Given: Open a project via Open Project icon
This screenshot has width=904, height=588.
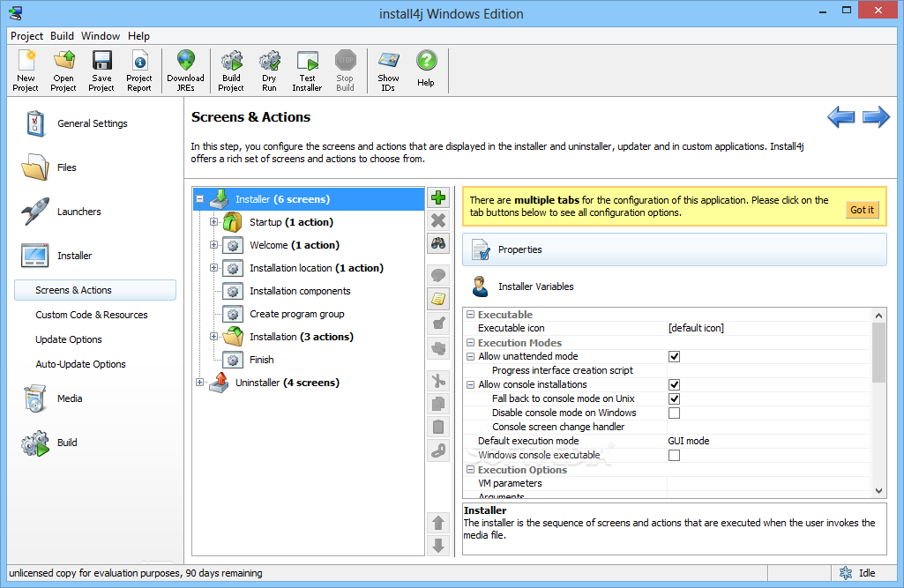Looking at the screenshot, I should pyautogui.click(x=64, y=71).
